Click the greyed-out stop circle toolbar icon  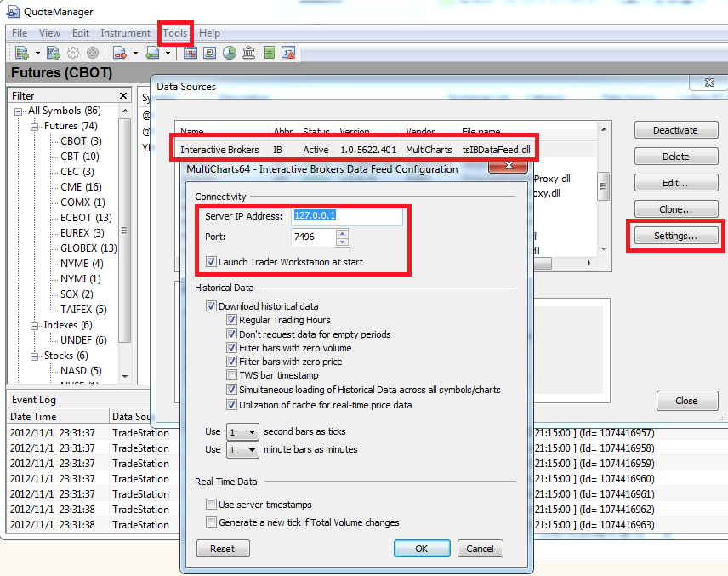(x=93, y=53)
